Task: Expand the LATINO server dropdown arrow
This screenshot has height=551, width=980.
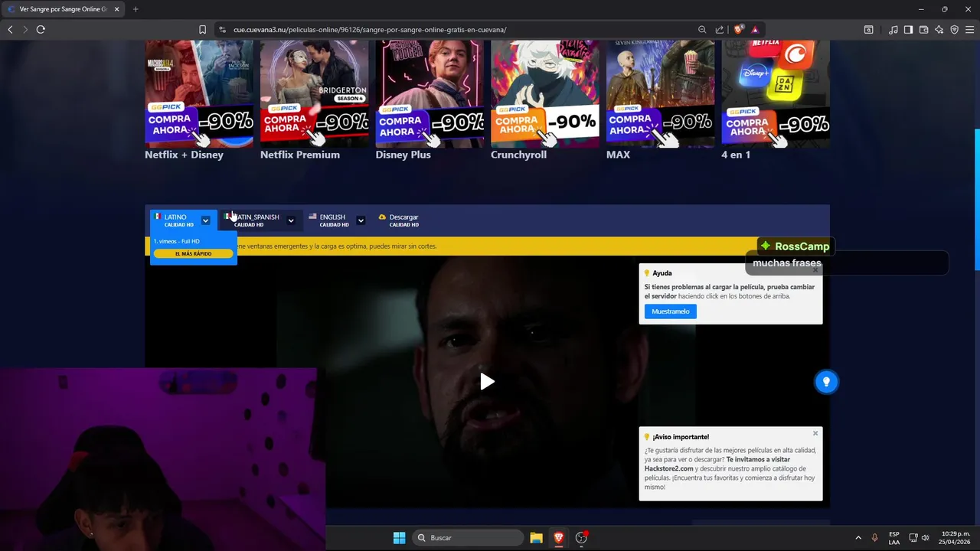Action: coord(205,220)
